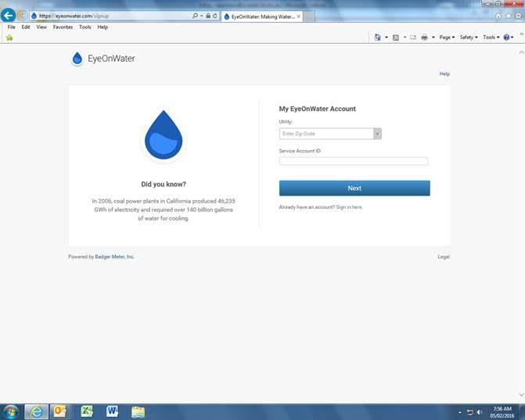Click the command bar Home icon
The width and height of the screenshot is (525, 420).
378,37
